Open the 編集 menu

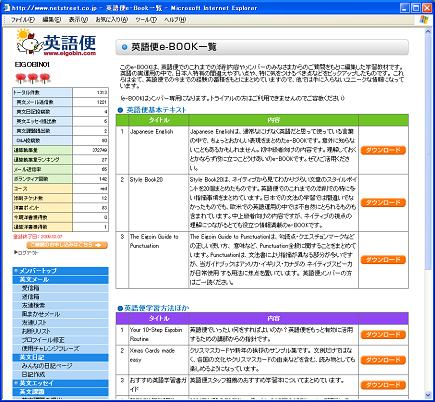52,20
